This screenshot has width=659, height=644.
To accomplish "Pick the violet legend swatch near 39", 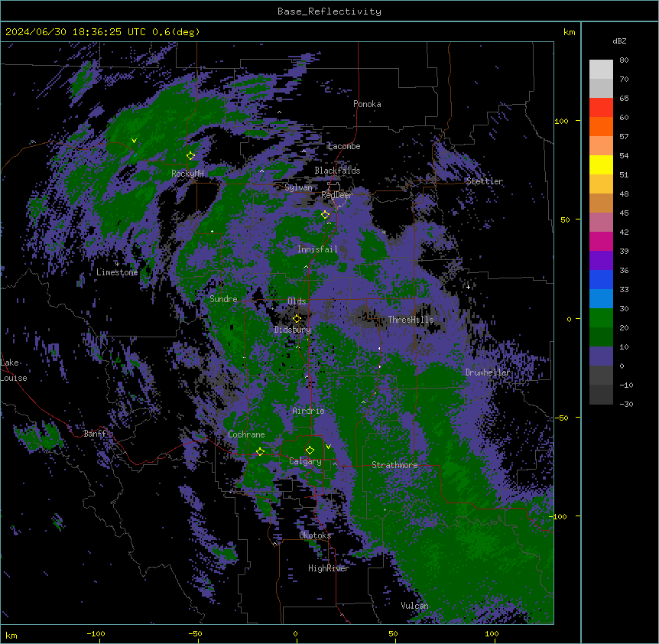I will 601,261.
